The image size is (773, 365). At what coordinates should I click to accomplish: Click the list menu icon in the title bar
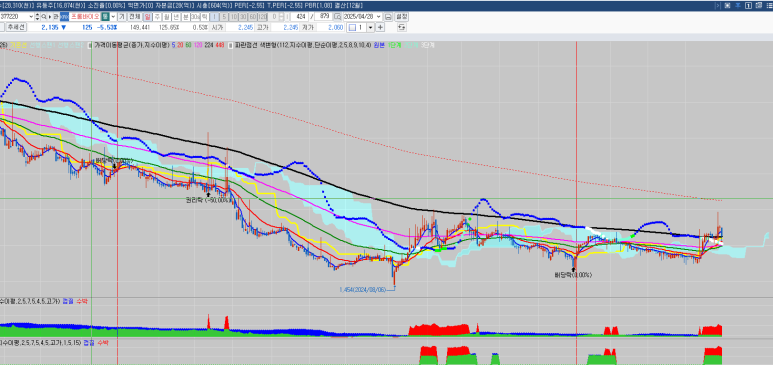point(769,5)
